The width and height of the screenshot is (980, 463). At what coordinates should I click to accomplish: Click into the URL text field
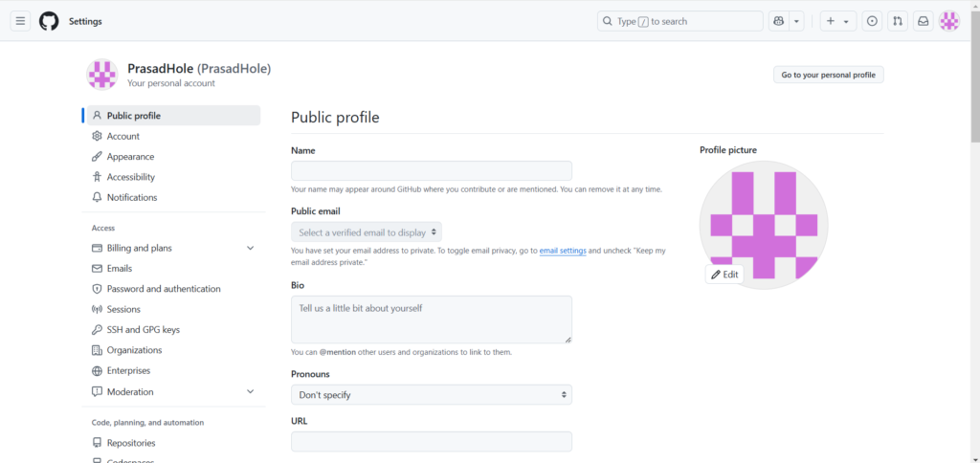[432, 442]
